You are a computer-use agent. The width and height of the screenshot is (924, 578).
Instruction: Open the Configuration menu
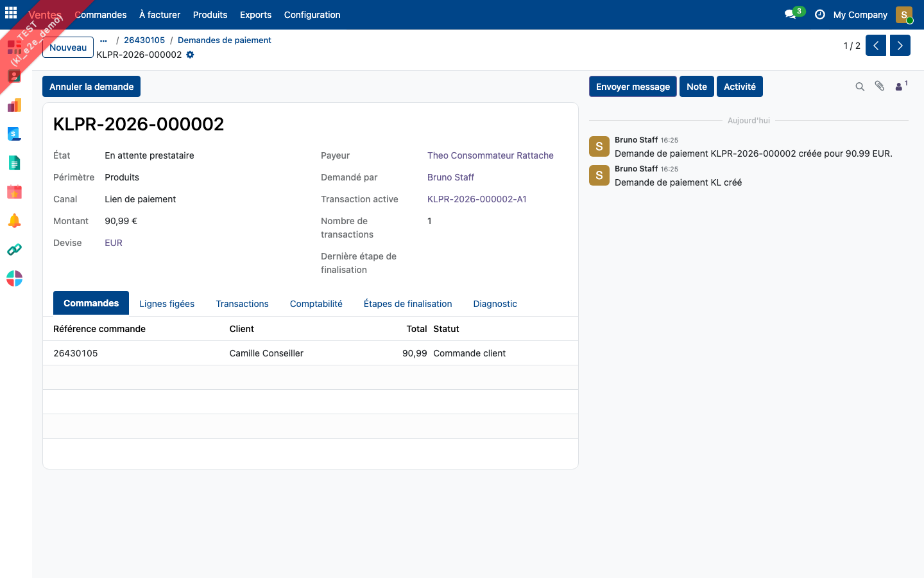coord(312,15)
